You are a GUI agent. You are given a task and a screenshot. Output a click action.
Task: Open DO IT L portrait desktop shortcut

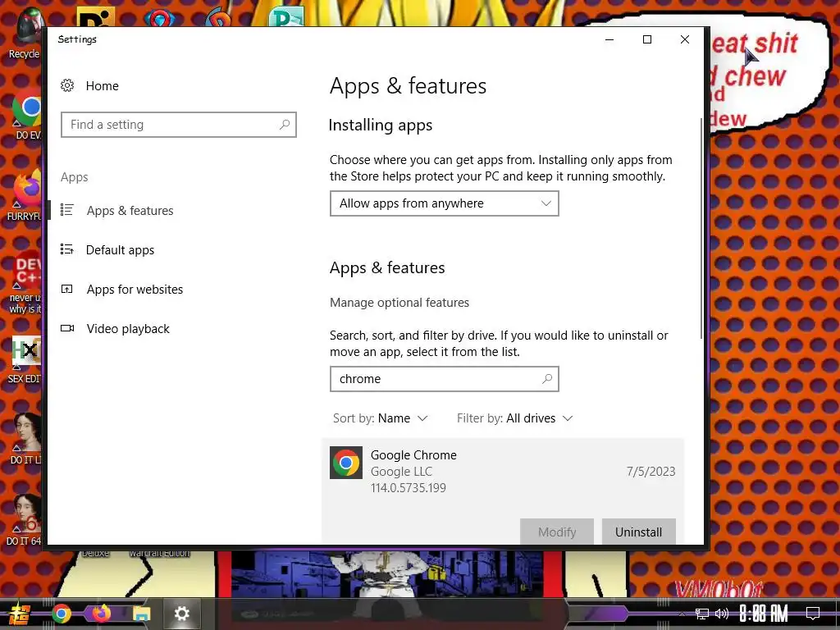25,438
